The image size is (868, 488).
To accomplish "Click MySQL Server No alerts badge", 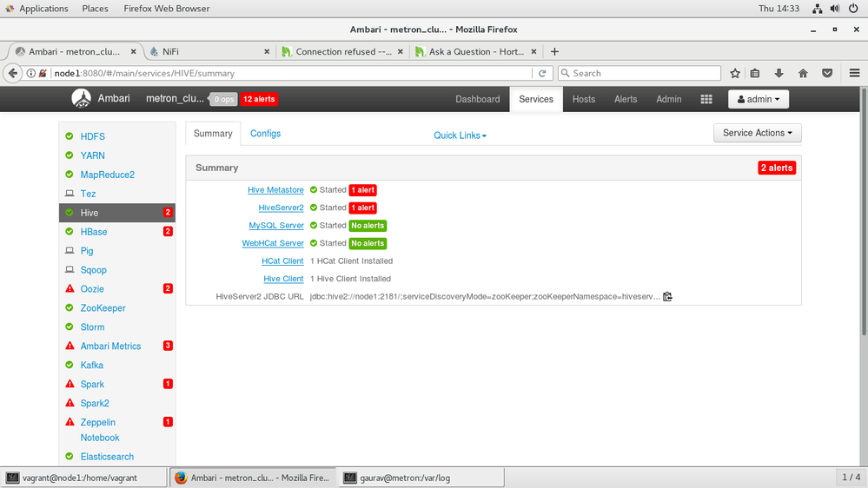I will coord(368,225).
